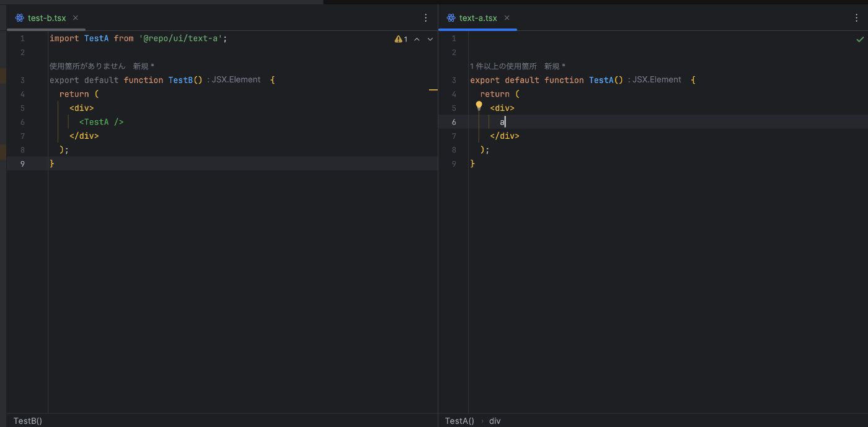Viewport: 868px width, 427px height.
Task: Open the kebab menu in the right editor
Action: tap(856, 18)
